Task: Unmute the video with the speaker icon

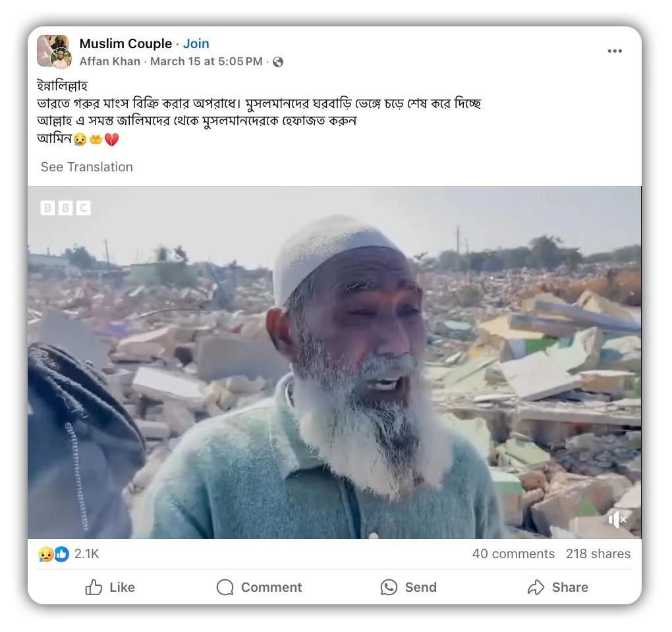Action: [617, 519]
